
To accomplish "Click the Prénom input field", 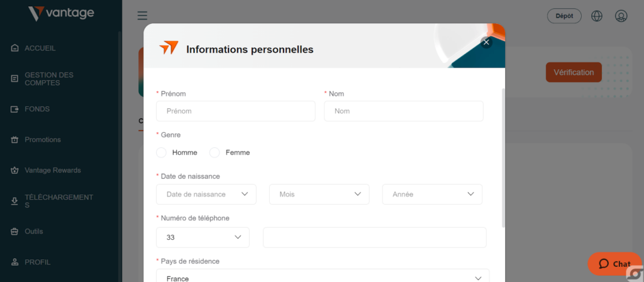I will tap(235, 111).
